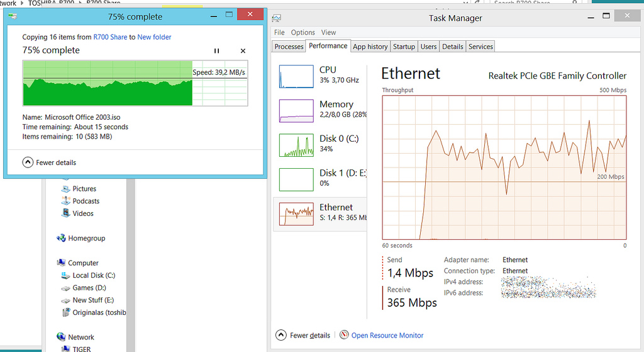Open Videos library in Explorer sidebar
The image size is (644, 352).
tap(83, 213)
